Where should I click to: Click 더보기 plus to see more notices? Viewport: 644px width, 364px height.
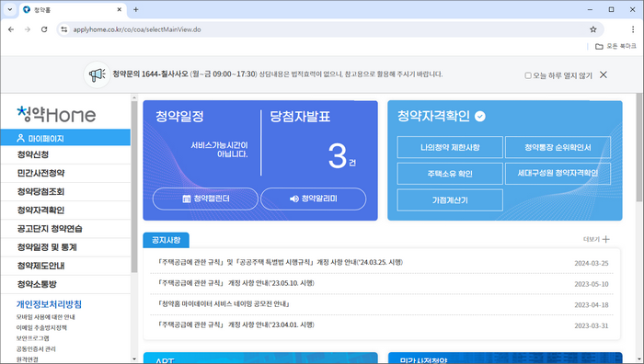(x=596, y=239)
